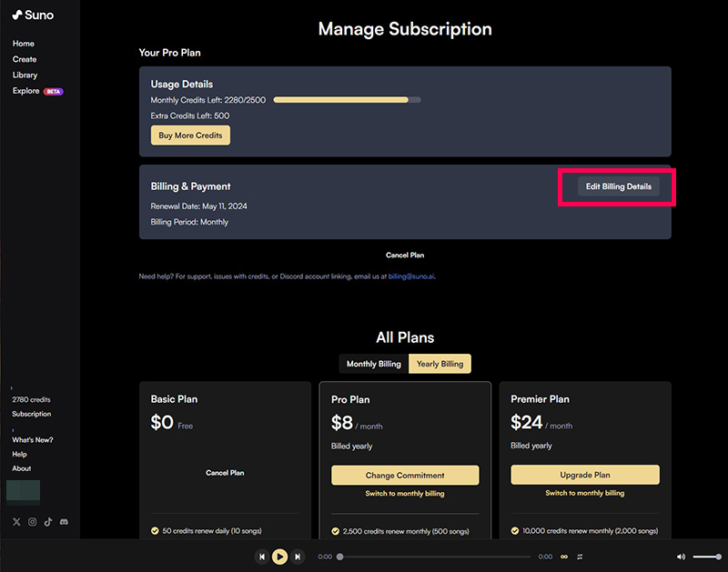Screen dimensions: 728x572
Task: Click Cancel Plan below the Billing & Payment box
Action: coord(405,256)
